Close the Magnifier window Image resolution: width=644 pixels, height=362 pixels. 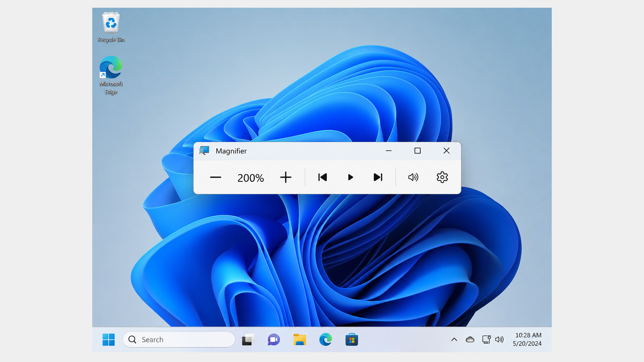(446, 151)
